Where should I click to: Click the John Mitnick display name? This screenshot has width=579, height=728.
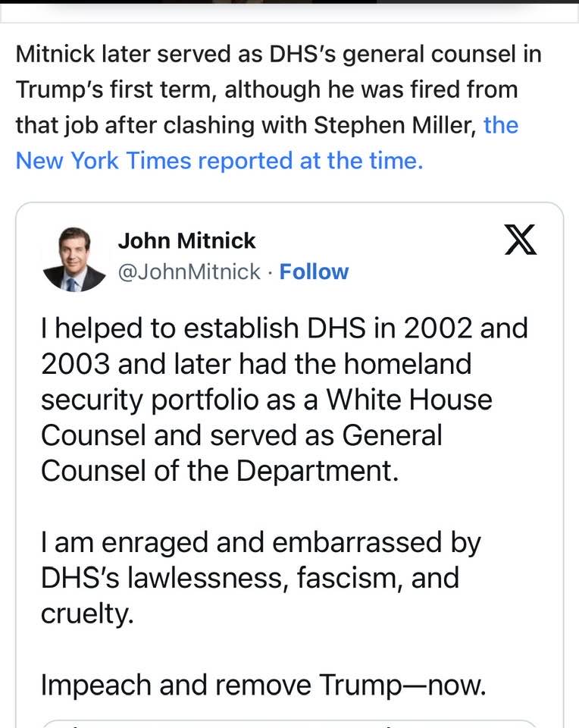coord(186,240)
